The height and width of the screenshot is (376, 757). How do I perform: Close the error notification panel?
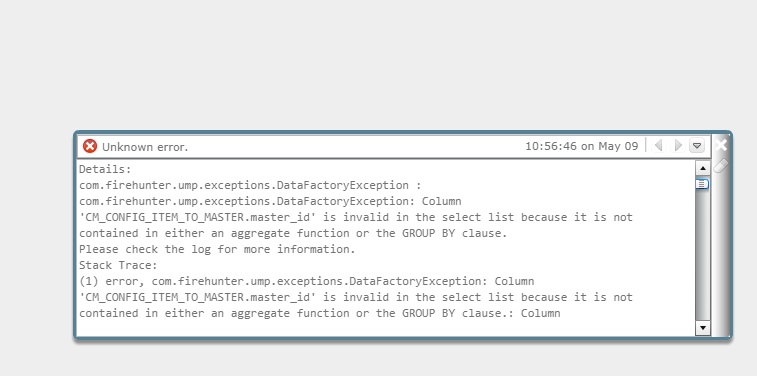(721, 145)
